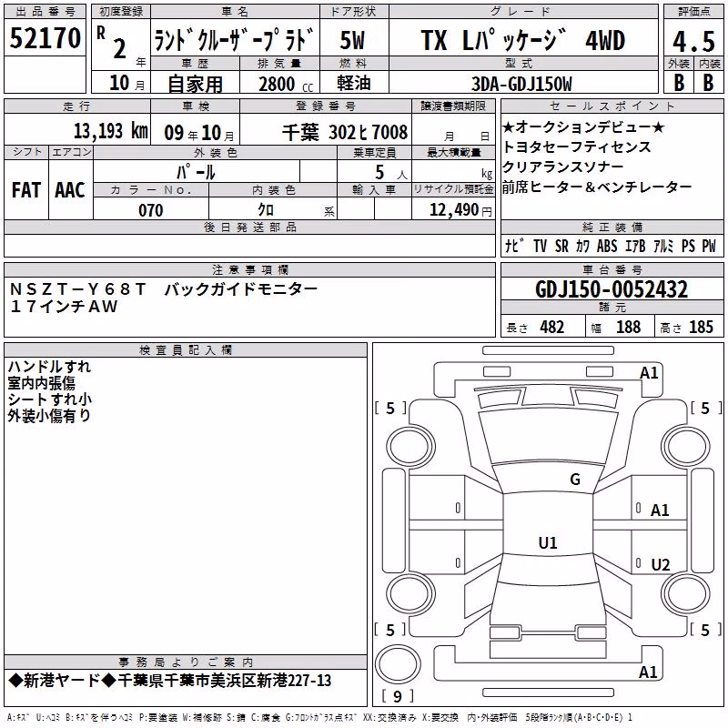Viewport: 728px width, 728px height.
Task: Click the grade text TX Lパッケージ 4WD
Action: pos(522,40)
